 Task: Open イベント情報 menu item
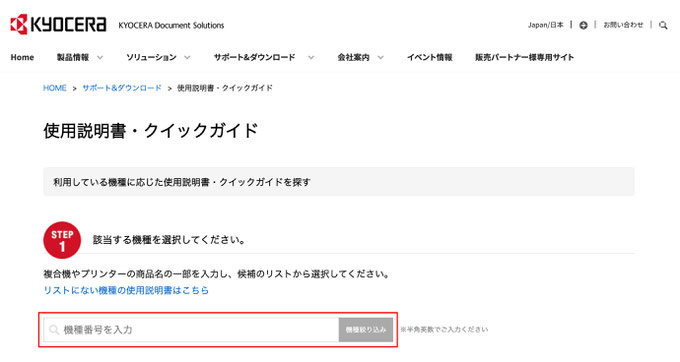click(430, 57)
